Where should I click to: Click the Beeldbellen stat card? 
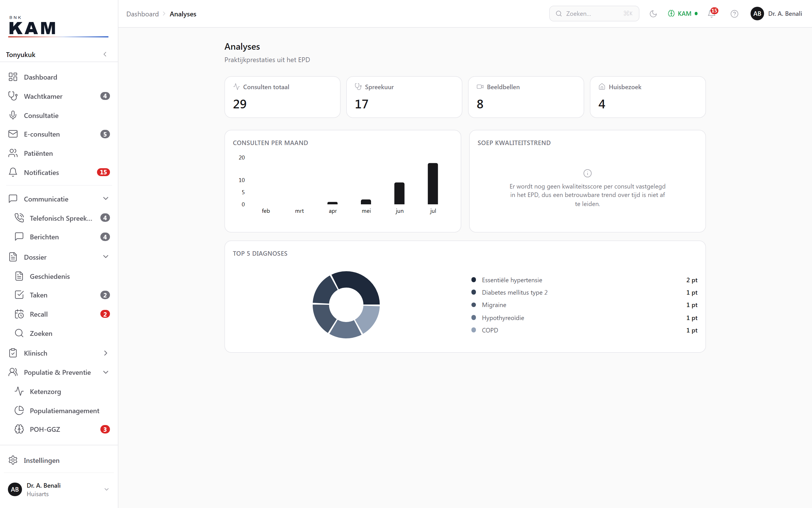[526, 97]
